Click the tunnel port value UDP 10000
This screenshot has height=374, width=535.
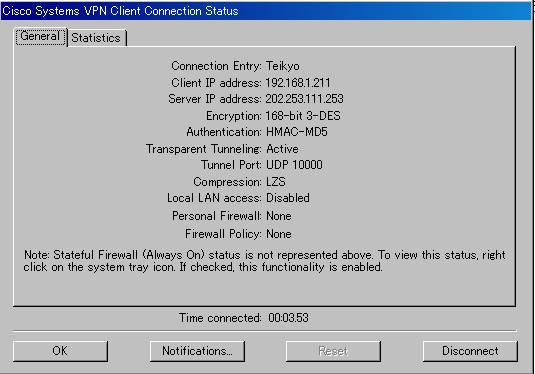[294, 165]
